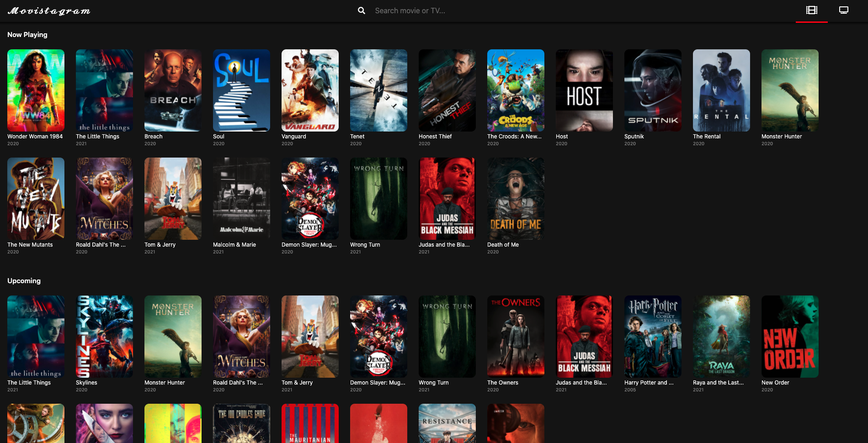Open The 100 Candles Game poster
Image resolution: width=868 pixels, height=443 pixels.
[x=241, y=423]
